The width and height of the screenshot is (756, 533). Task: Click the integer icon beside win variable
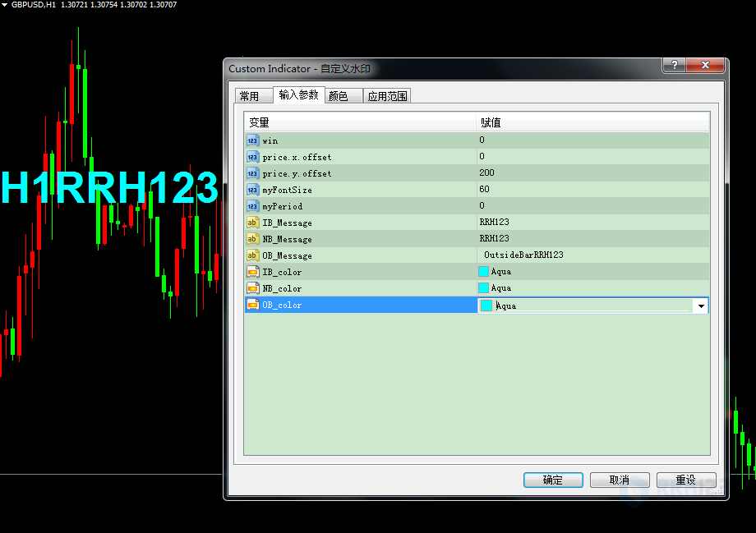click(x=252, y=140)
